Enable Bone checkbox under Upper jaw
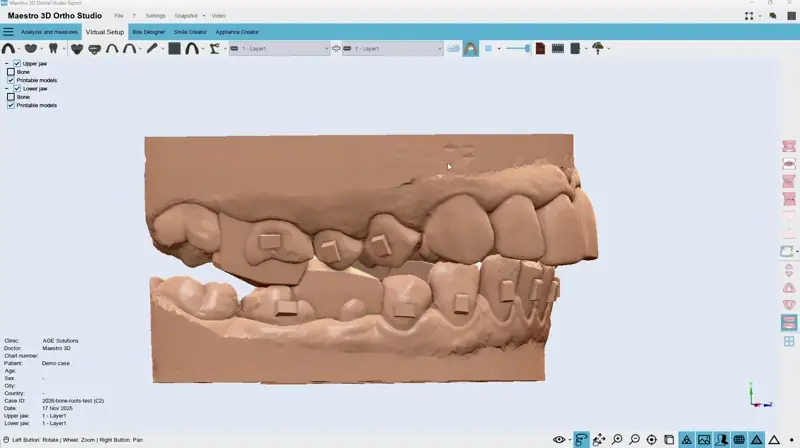 11,72
